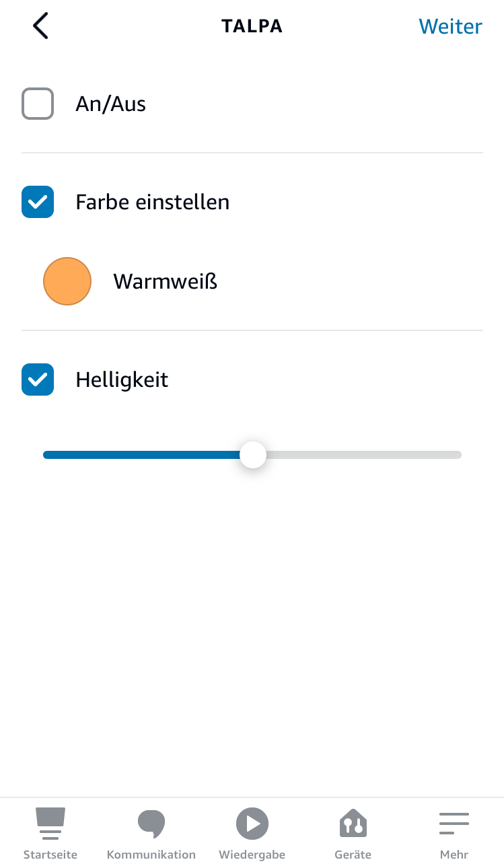Tap the Kommunikation speech bubble icon

point(151,824)
